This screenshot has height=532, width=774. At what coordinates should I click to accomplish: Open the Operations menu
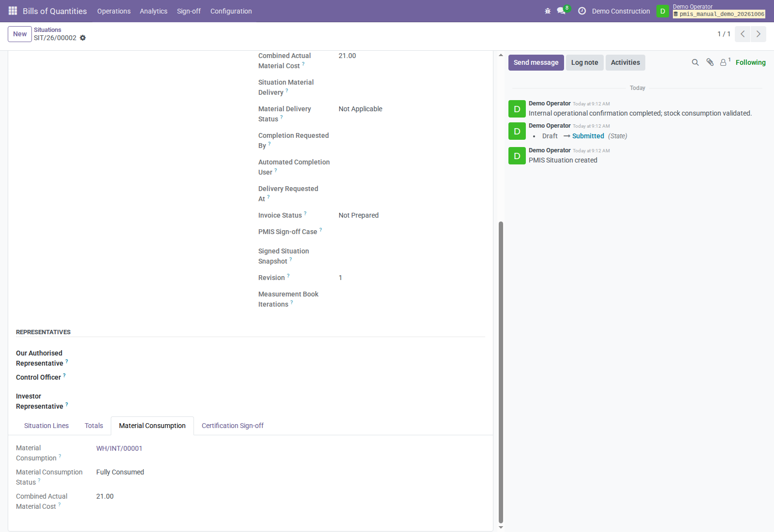tap(114, 11)
